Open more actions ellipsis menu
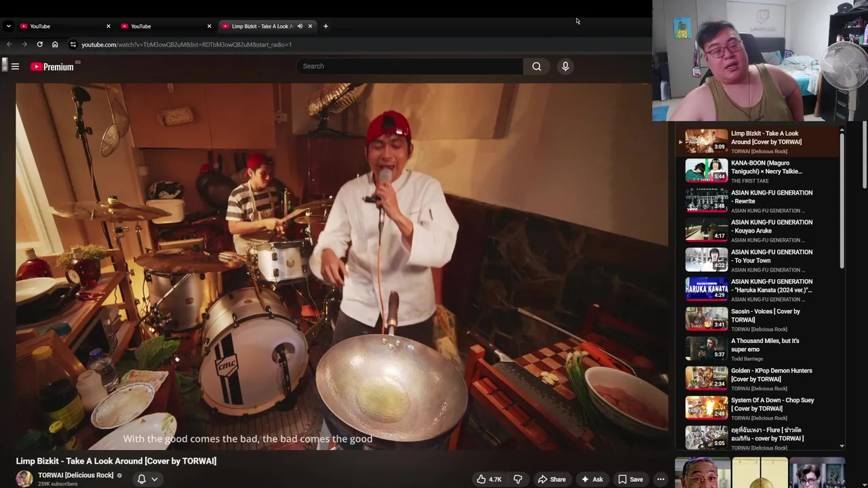Screen dimensions: 868x488 click(x=660, y=479)
